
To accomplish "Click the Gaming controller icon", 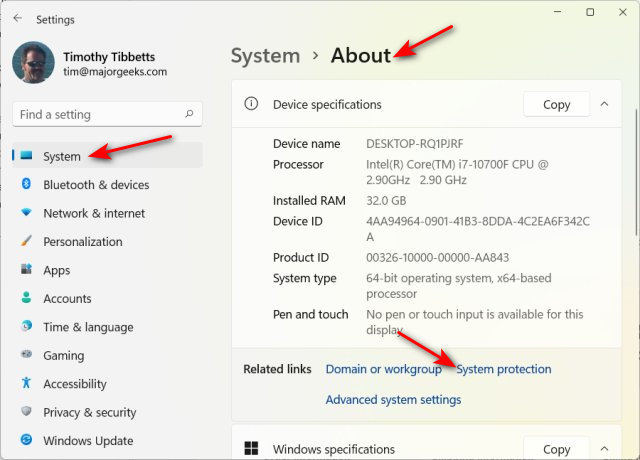I will coord(26,355).
